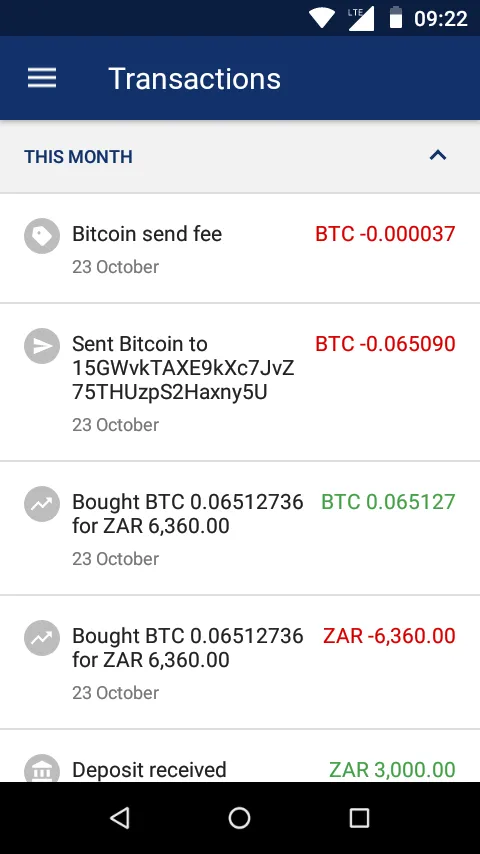Tap the battery icon in status bar
This screenshot has height=854, width=480.
396,18
